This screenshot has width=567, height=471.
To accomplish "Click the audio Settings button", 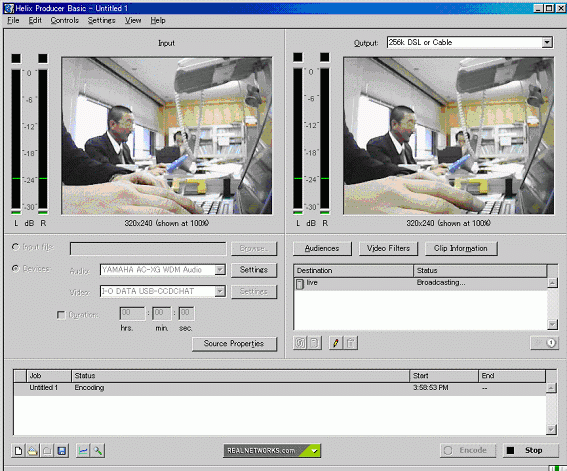I will click(254, 270).
